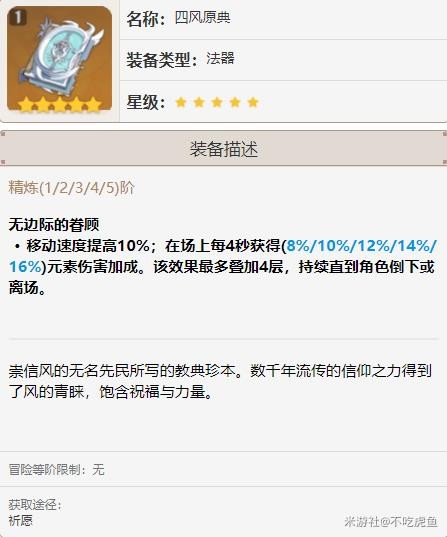
Task: Click the fifth star in 星级 row
Action: [x=253, y=102]
